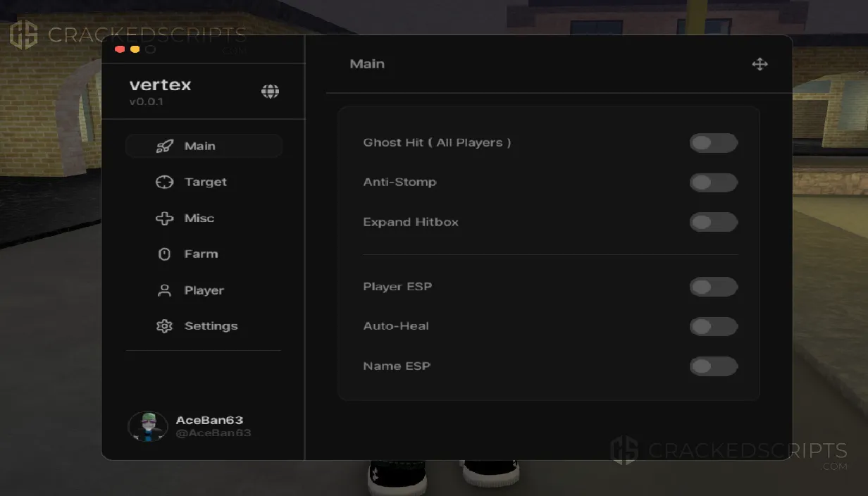Go to the Settings page label
This screenshot has width=868, height=496.
tap(211, 326)
